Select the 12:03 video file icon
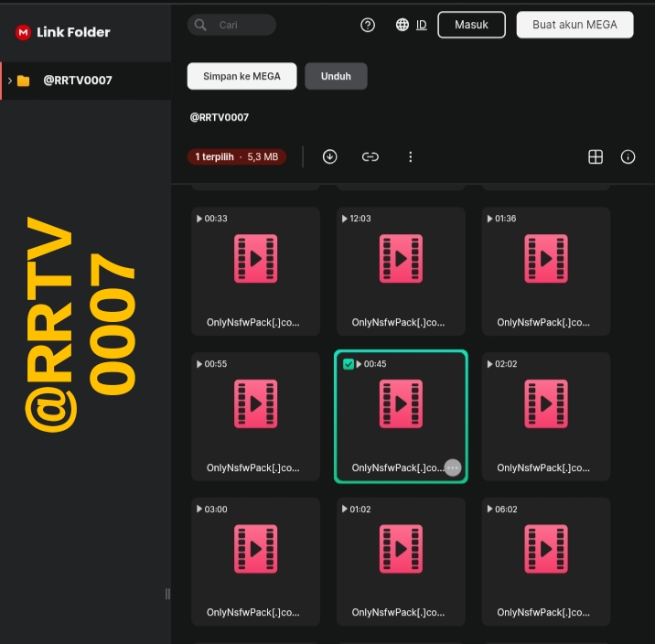This screenshot has height=644, width=655. pyautogui.click(x=401, y=259)
